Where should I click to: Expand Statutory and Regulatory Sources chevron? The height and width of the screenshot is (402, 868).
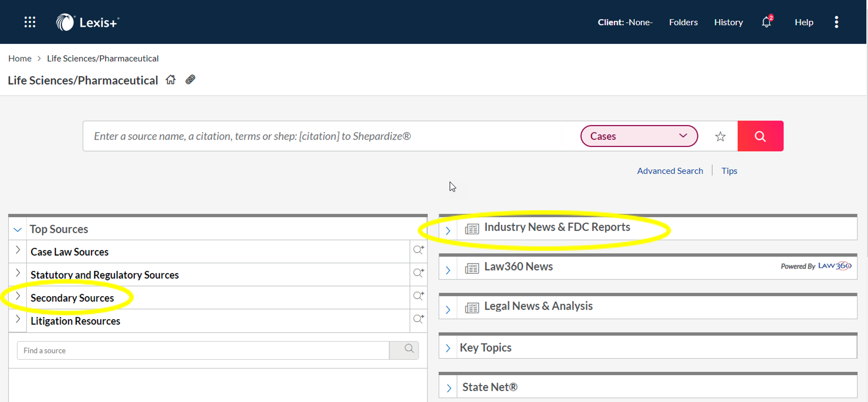coord(18,272)
